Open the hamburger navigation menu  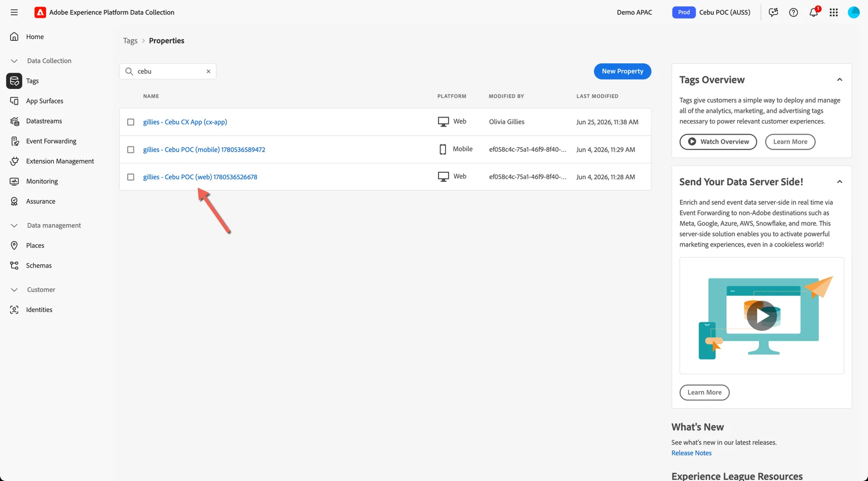pos(14,12)
